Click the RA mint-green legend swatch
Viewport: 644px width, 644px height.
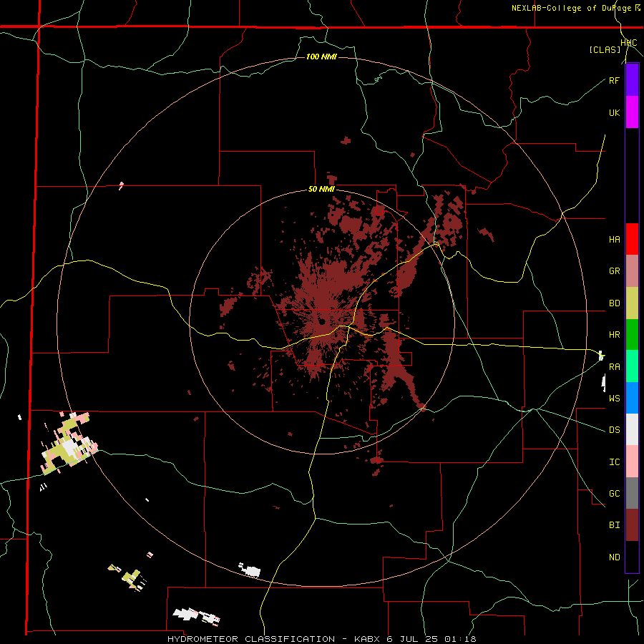click(x=632, y=366)
